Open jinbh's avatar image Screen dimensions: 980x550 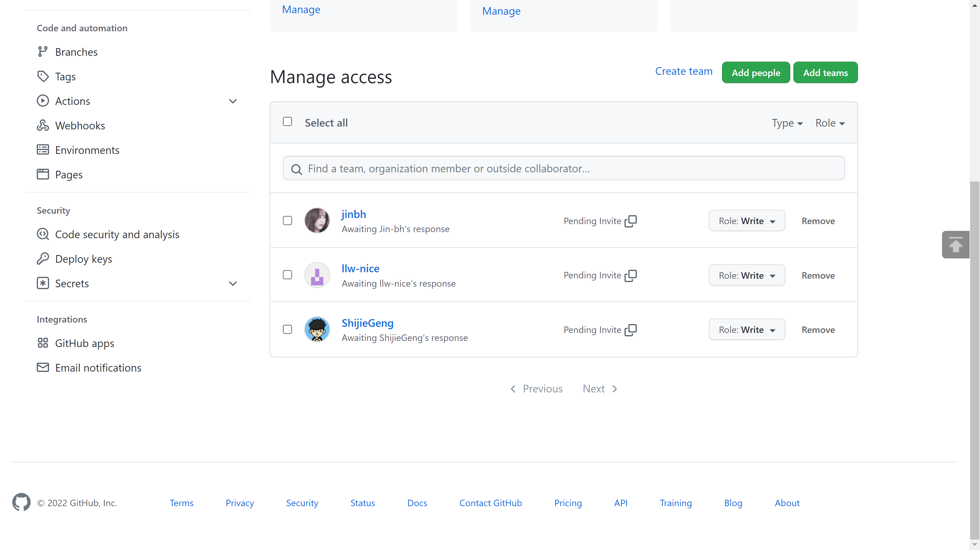point(317,220)
